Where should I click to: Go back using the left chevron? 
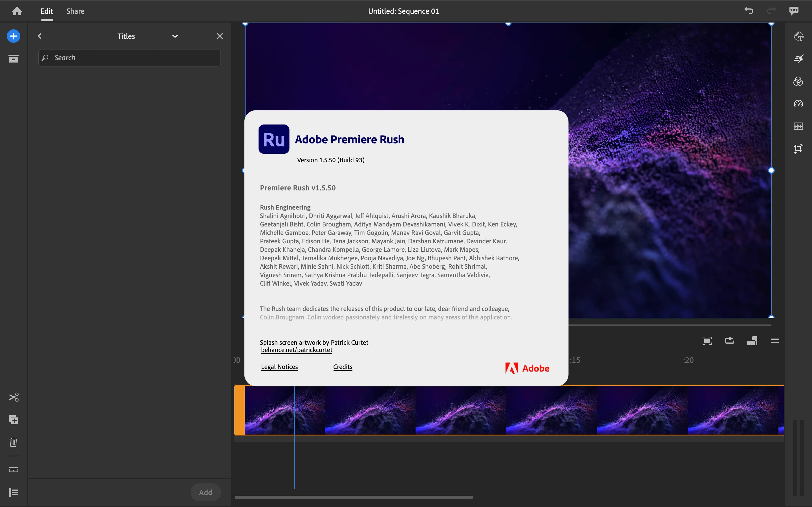point(39,36)
